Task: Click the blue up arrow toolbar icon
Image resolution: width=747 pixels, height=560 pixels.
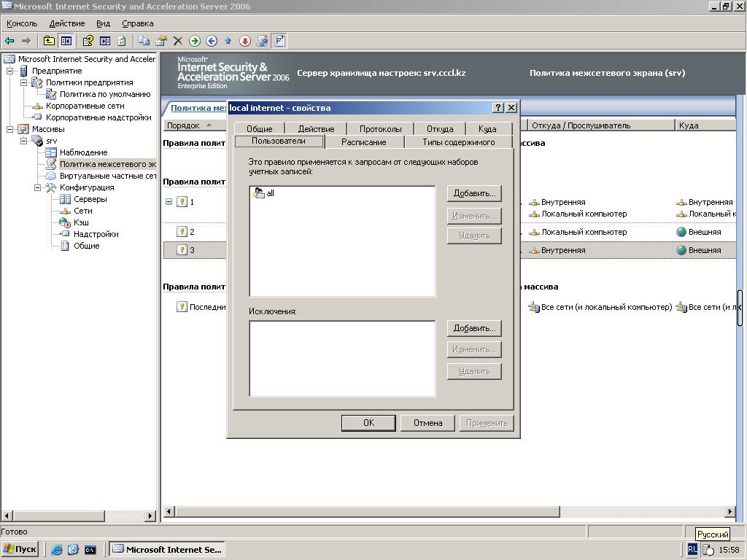Action: pos(228,41)
